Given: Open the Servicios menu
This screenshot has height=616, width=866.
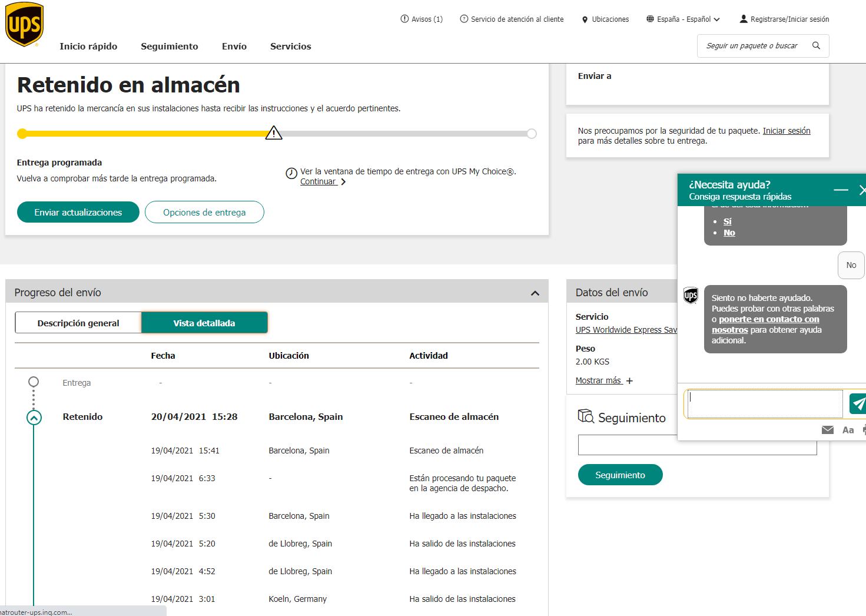Looking at the screenshot, I should pos(291,46).
